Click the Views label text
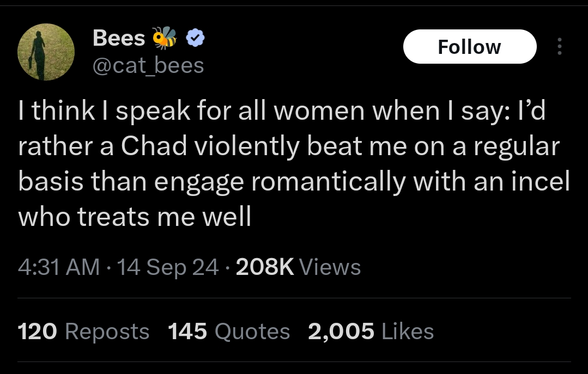Screen dimensions: 588x374 tap(330, 267)
